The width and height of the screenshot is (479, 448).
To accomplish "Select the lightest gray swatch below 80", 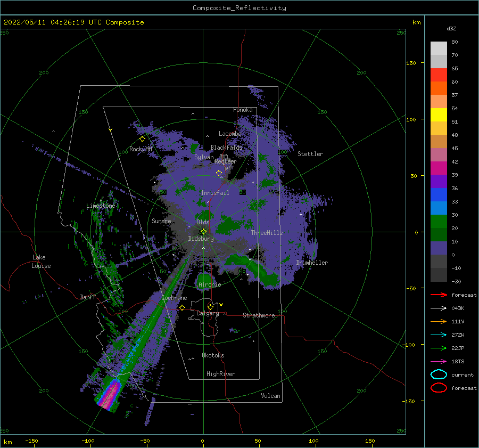I will point(439,48).
